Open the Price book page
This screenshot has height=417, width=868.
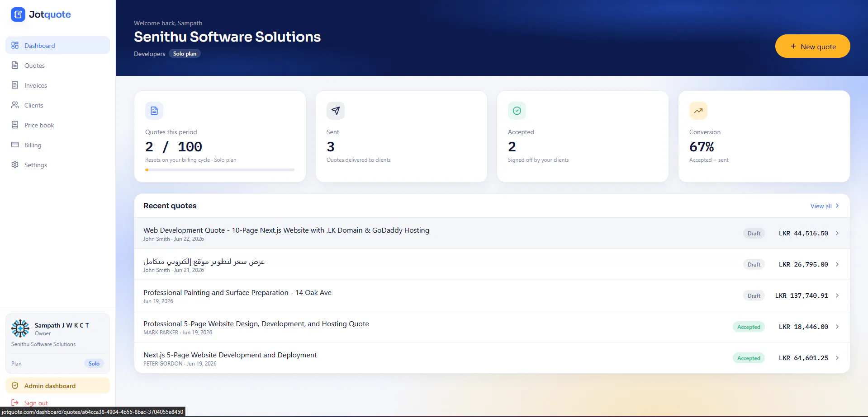(57, 125)
